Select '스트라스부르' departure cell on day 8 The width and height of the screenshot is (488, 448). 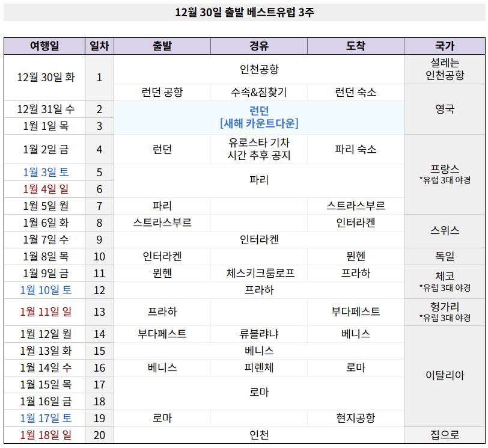162,223
